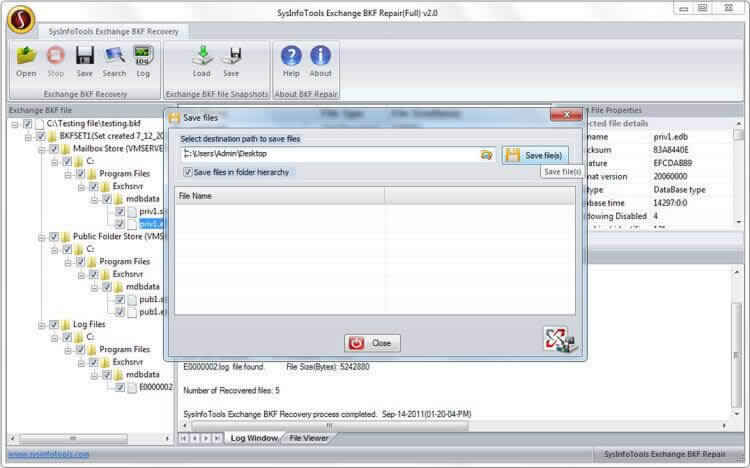
Task: Toggle checkbox for Public Folder Store node
Action: point(54,237)
